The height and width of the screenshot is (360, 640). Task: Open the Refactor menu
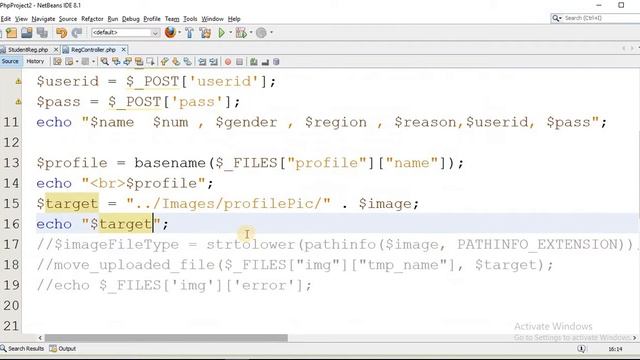click(92, 19)
